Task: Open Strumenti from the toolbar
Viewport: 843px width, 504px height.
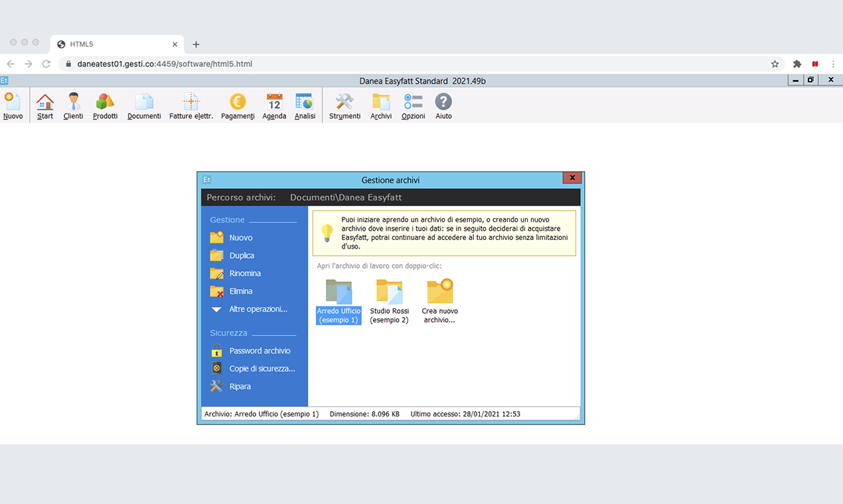Action: pyautogui.click(x=344, y=105)
